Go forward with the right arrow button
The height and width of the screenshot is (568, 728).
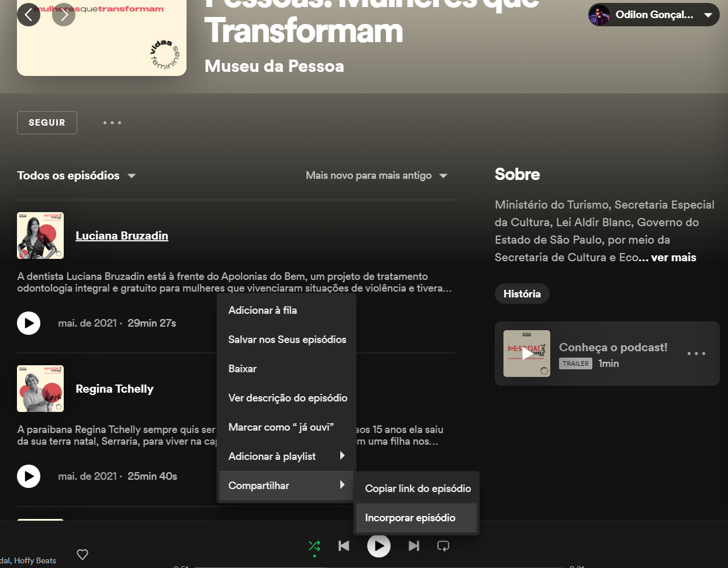coord(64,15)
